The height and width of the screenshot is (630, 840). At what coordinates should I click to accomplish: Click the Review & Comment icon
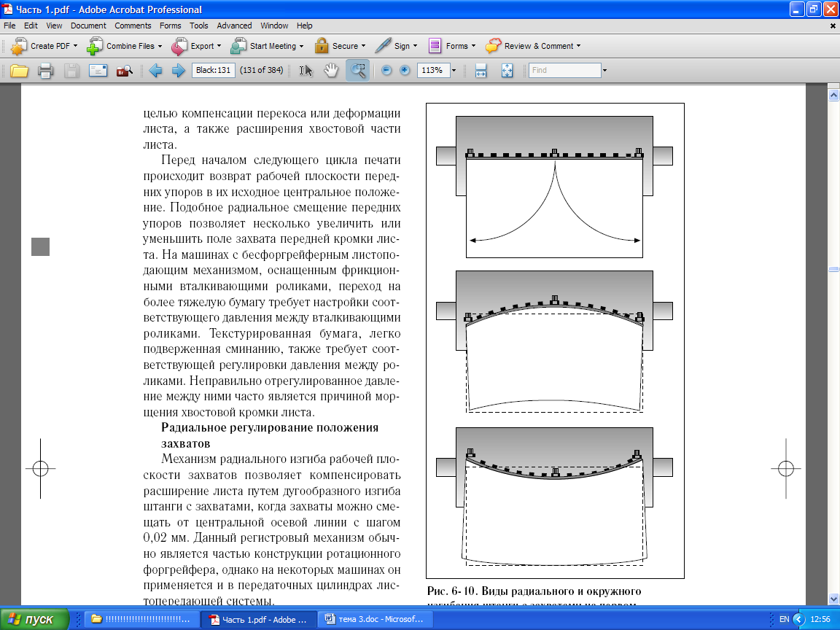(x=494, y=46)
